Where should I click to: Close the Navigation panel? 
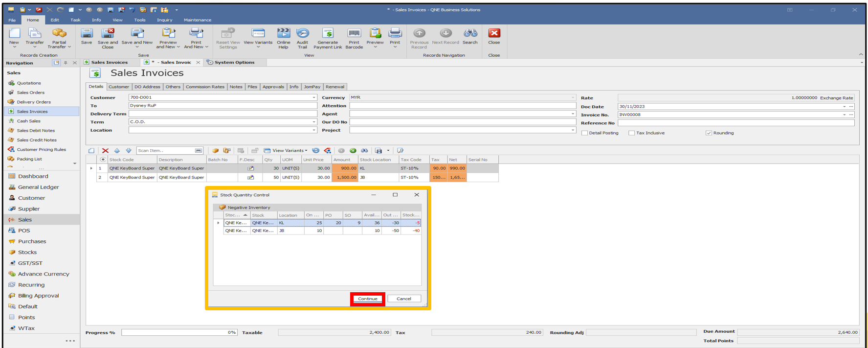click(x=75, y=63)
